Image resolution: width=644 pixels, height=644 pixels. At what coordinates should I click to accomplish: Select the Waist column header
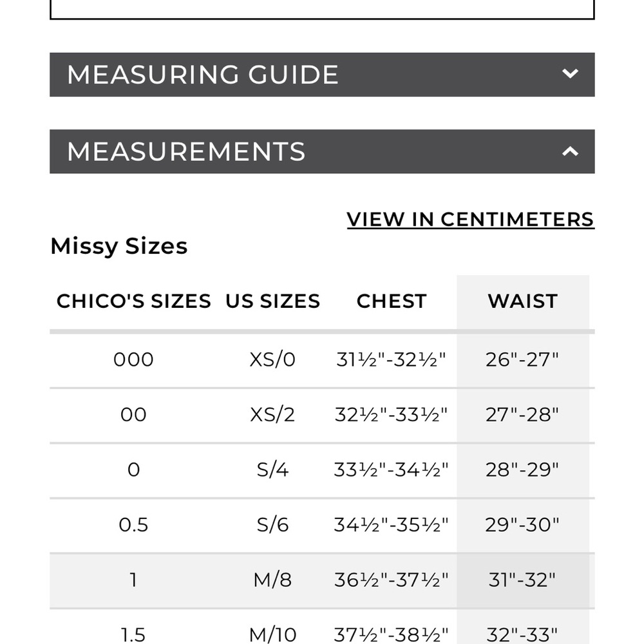click(522, 301)
